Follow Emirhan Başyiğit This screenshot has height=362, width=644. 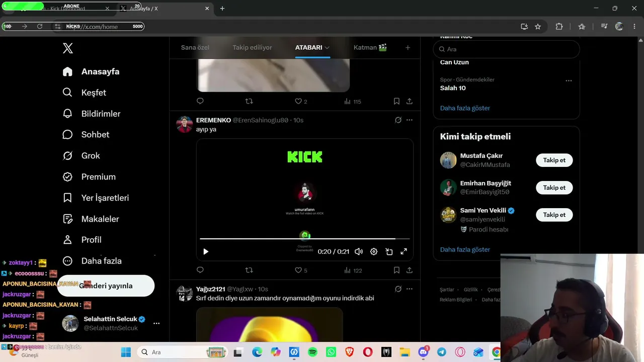click(x=554, y=188)
